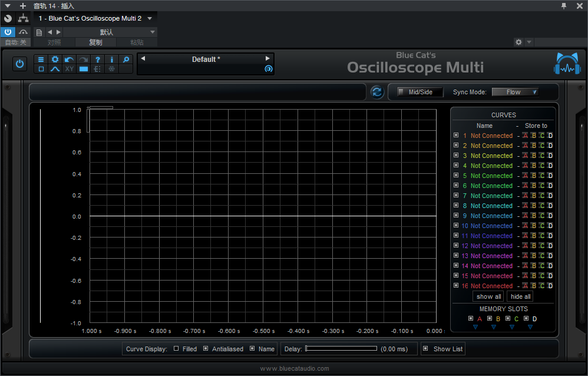Viewport: 588px width, 376px height.
Task: Click the host sidechain arc icon
Action: pyautogui.click(x=23, y=32)
